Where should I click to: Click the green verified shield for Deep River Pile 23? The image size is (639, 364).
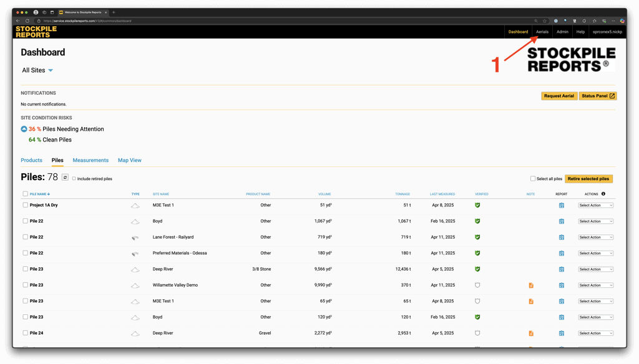click(477, 269)
